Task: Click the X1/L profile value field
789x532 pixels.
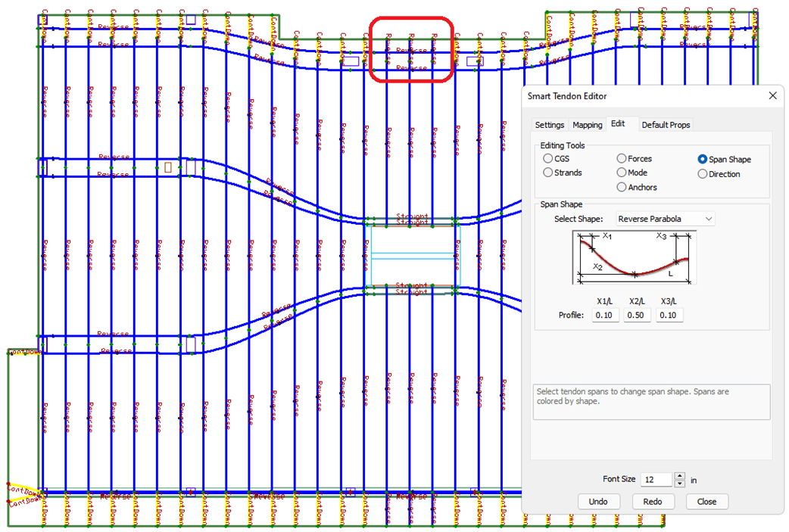Action: coord(604,315)
